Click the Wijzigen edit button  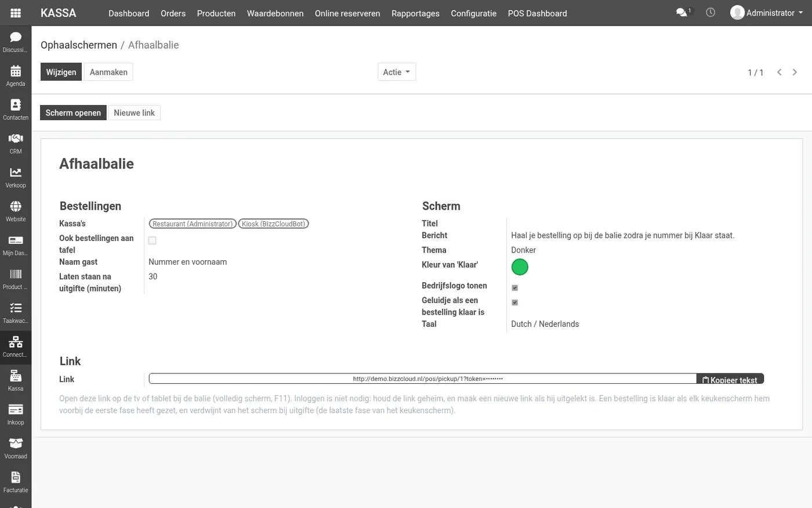coord(61,72)
